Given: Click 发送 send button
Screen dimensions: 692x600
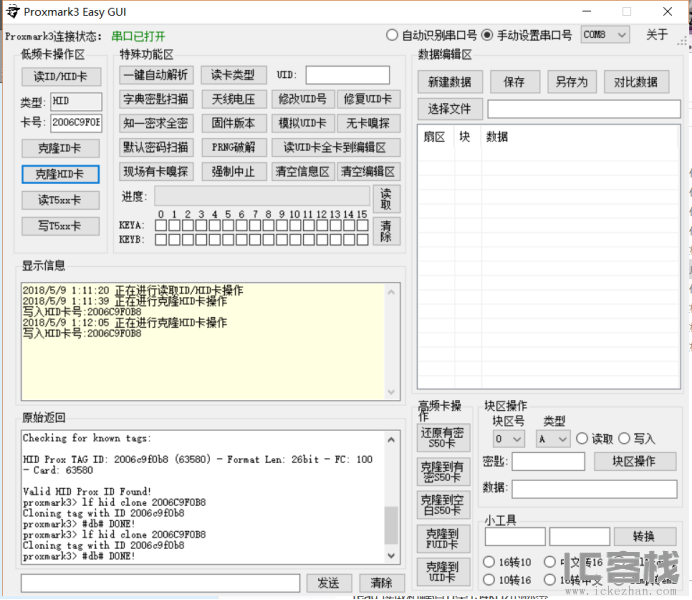Looking at the screenshot, I should tap(329, 583).
